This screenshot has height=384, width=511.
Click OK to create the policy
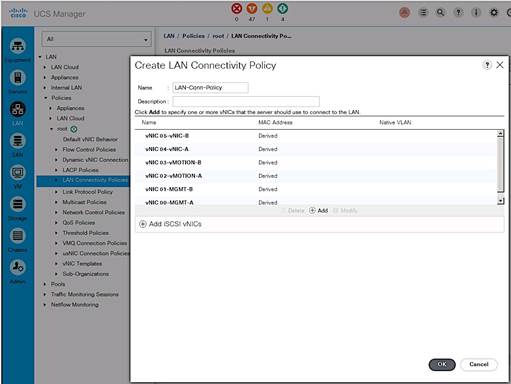click(x=442, y=364)
